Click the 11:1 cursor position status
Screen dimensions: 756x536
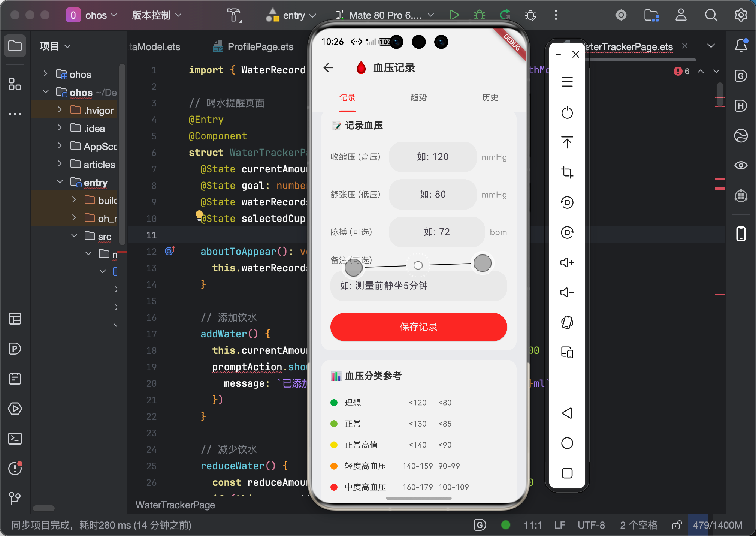(x=532, y=525)
